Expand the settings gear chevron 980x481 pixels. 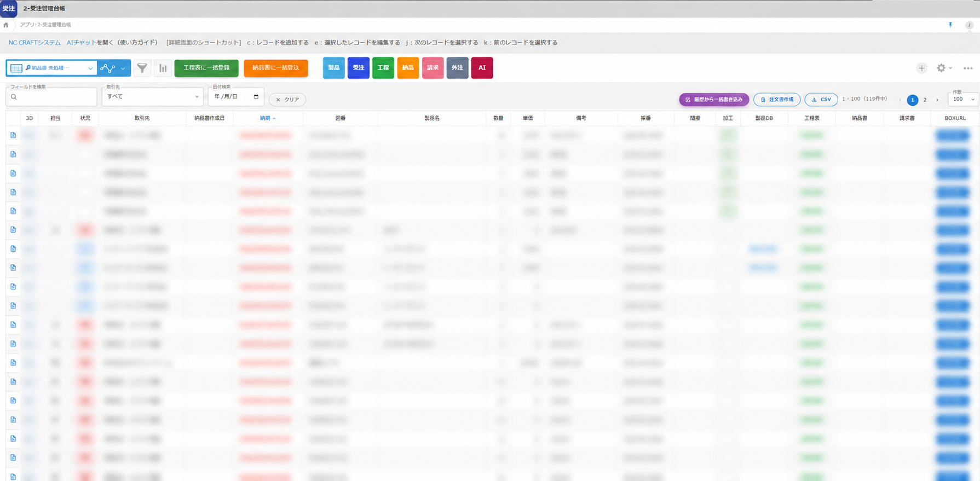(951, 68)
